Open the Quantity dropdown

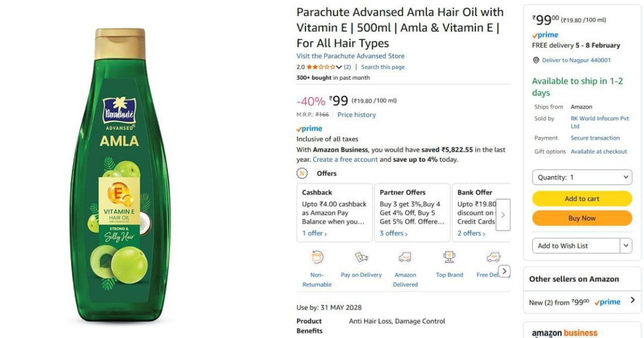[582, 177]
